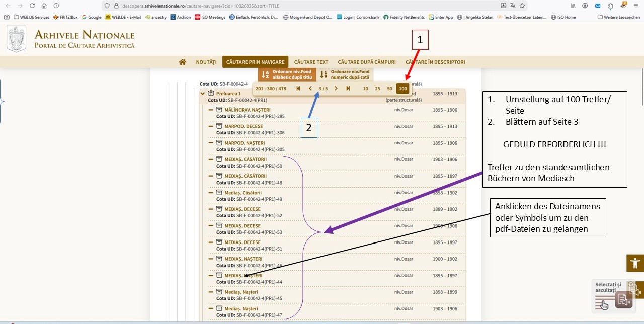Image resolution: width=644 pixels, height=324 pixels.
Task: Click archive icon of MEDIAȘ. DECESE 1903–1906
Action: click(219, 226)
